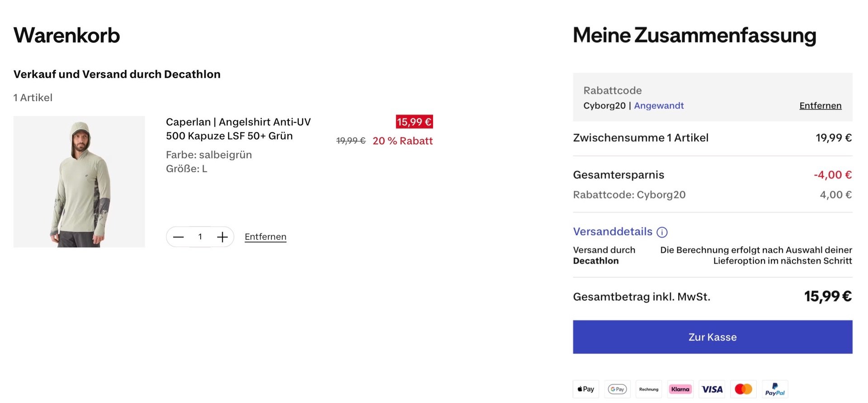
Task: Select the PayPal payment icon
Action: click(x=775, y=389)
